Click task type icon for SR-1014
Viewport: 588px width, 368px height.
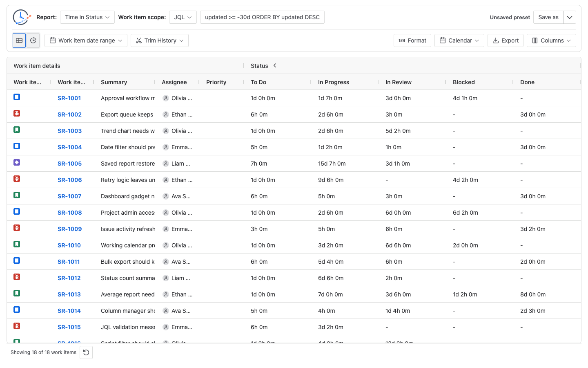(x=17, y=310)
